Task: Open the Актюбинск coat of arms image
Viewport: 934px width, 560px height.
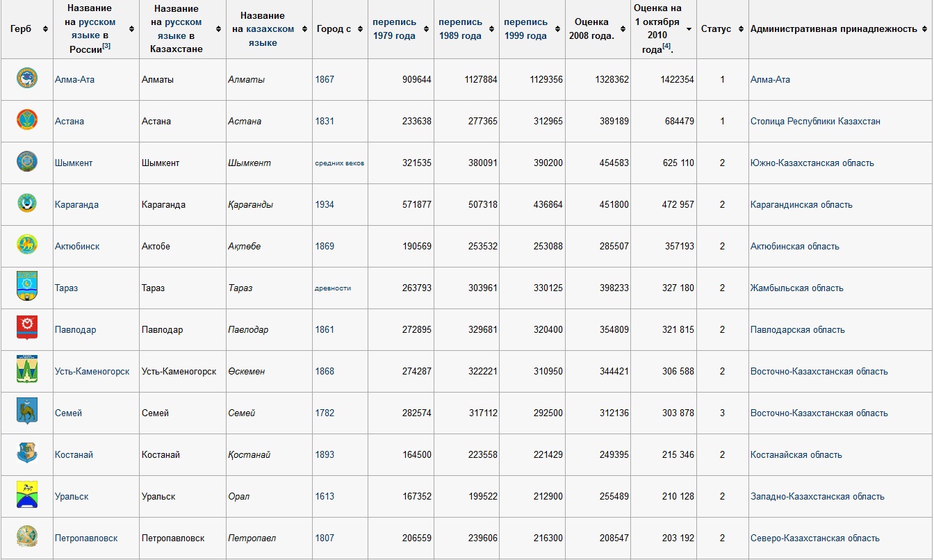Action: click(27, 245)
